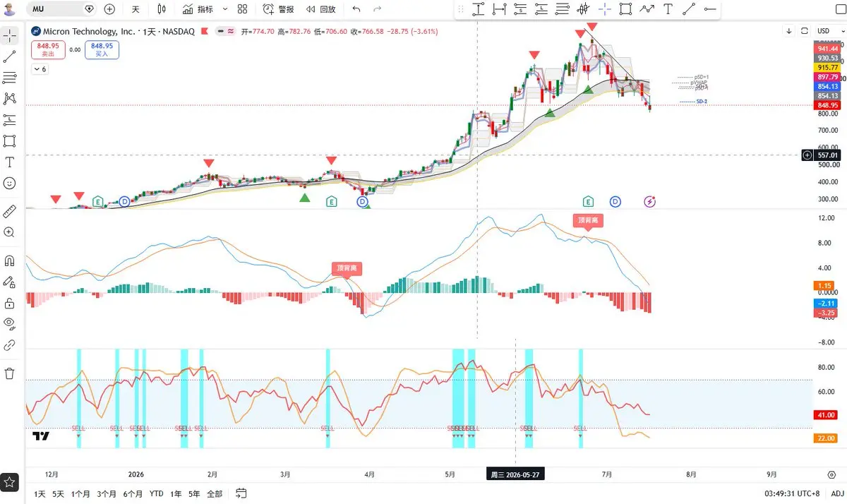Click the orange 22.00 scale label

click(827, 438)
